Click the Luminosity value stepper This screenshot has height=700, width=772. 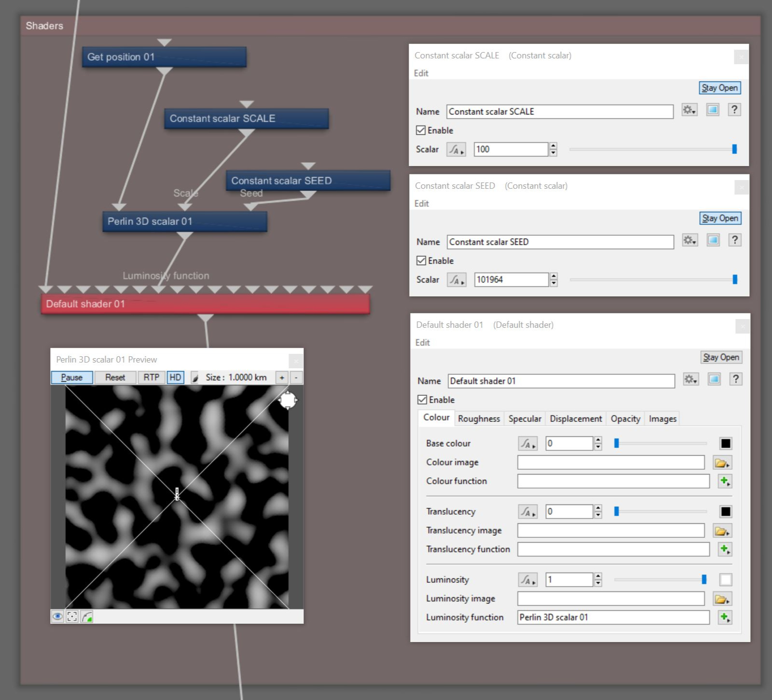[x=598, y=580]
